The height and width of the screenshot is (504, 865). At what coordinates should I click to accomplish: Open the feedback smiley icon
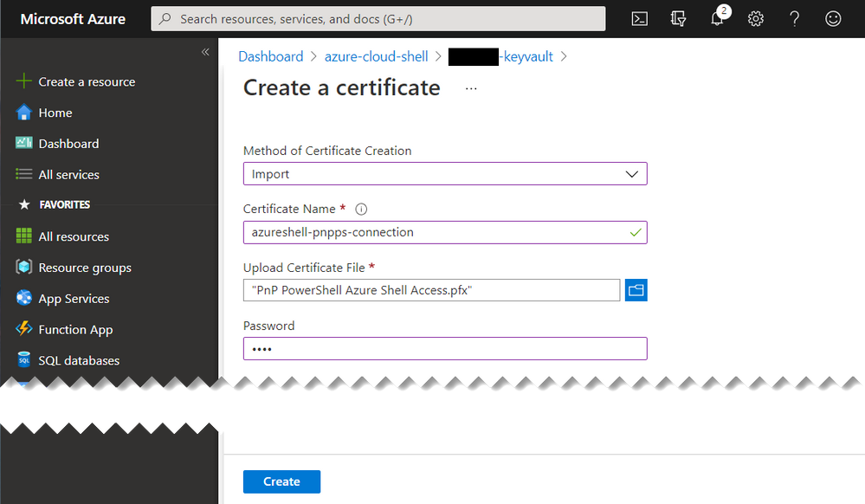pos(833,19)
